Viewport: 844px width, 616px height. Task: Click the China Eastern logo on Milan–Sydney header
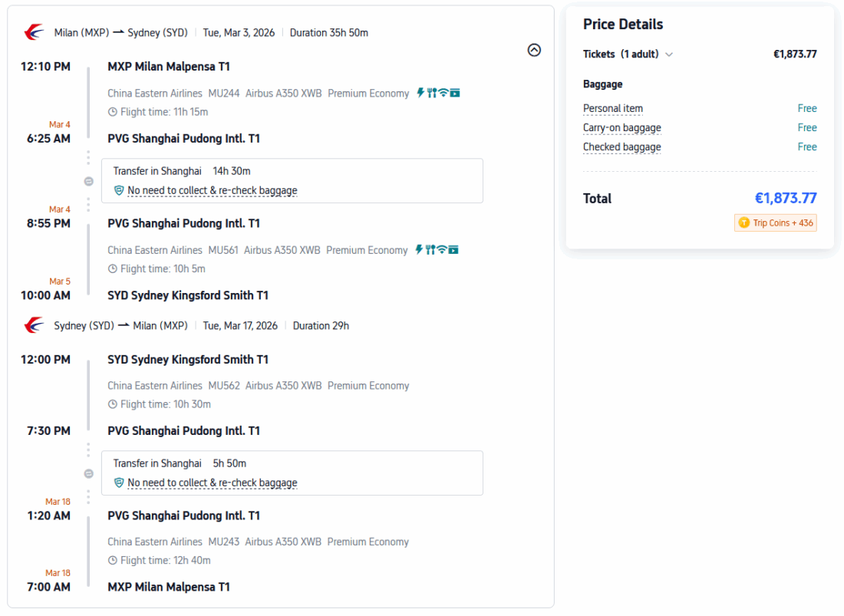[35, 32]
